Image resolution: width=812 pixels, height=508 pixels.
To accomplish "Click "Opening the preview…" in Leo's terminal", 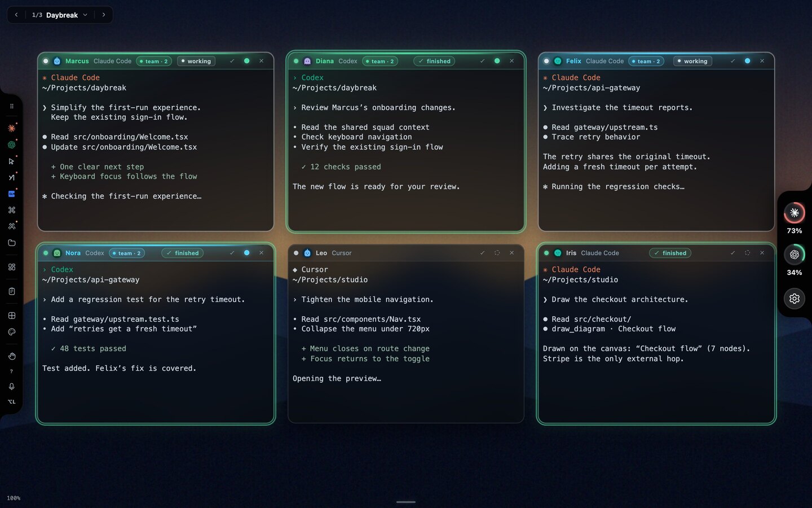I will (337, 379).
